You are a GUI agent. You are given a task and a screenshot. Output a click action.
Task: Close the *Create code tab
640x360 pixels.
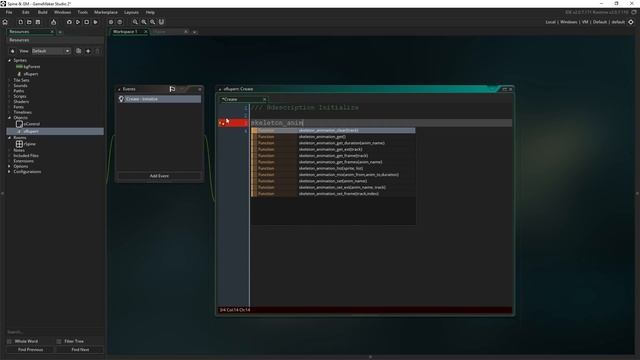click(264, 99)
